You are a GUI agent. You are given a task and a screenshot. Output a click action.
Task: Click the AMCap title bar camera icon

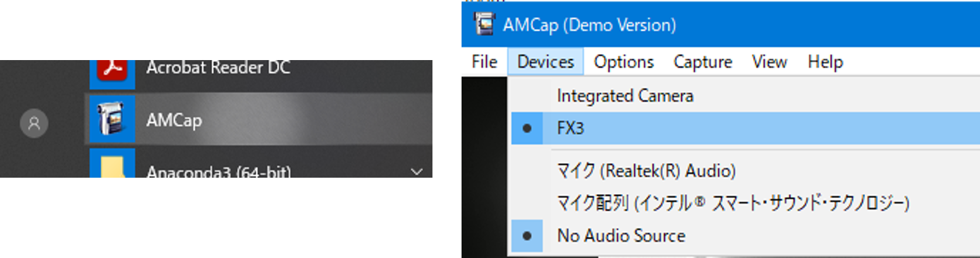tap(484, 25)
